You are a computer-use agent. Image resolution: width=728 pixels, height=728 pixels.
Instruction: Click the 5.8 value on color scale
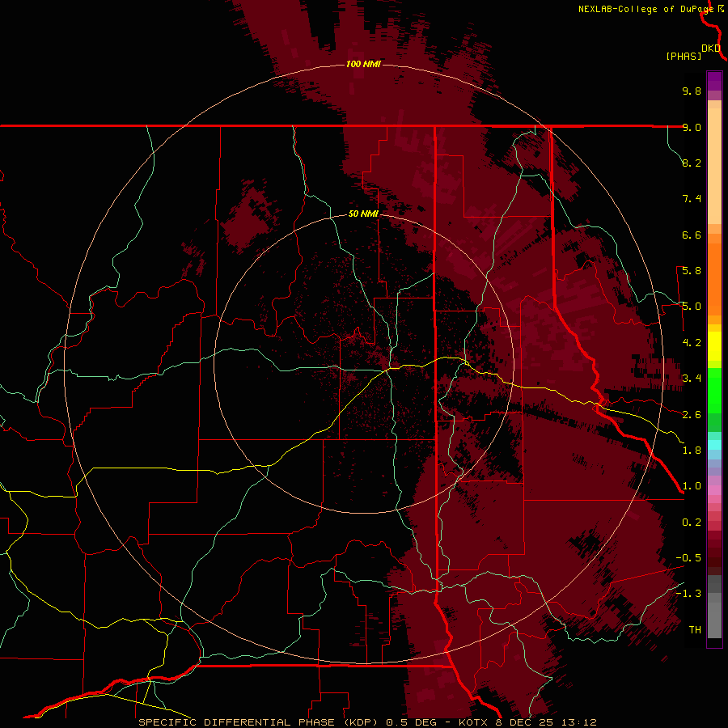coord(692,271)
